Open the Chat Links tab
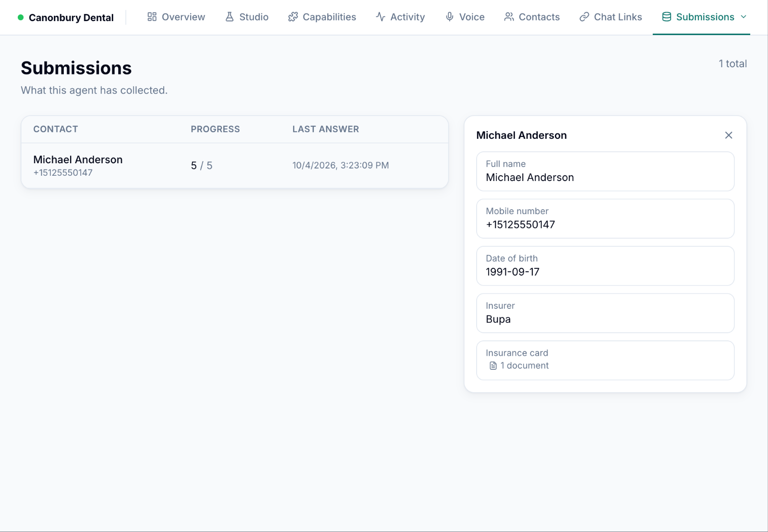 (611, 17)
